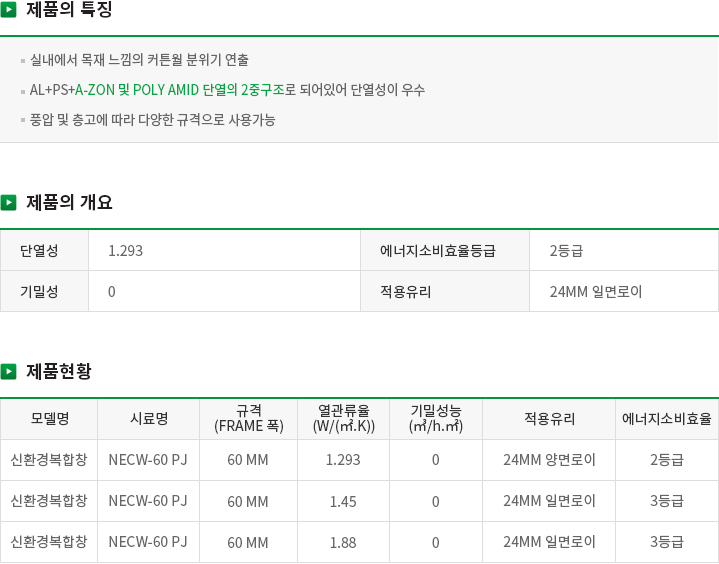Click the 2등급 value in overview table
This screenshot has width=719, height=564.
[x=566, y=251]
